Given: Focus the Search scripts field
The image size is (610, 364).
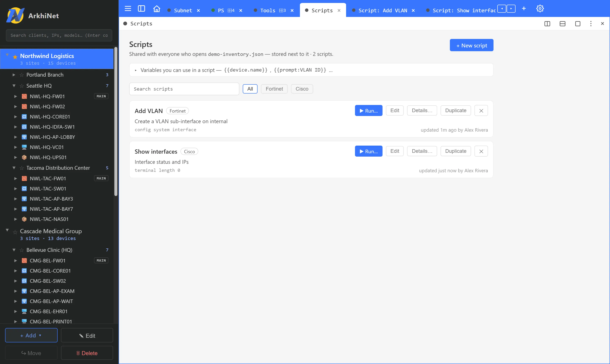Looking at the screenshot, I should pos(184,89).
